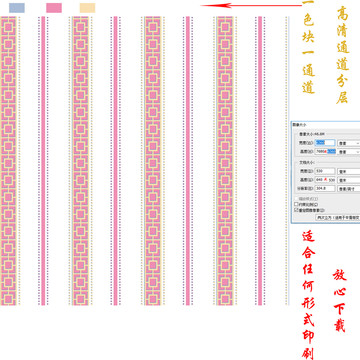Uncheck the resample image checkbox
Screen dimensions: 360x360
296,210
